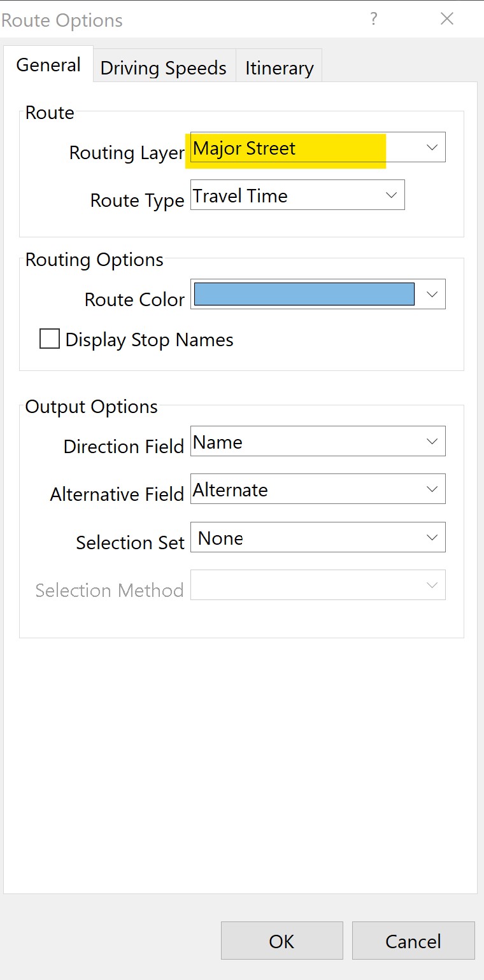The height and width of the screenshot is (980, 484).
Task: Expand the Routing Layer dropdown arrow
Action: point(432,148)
